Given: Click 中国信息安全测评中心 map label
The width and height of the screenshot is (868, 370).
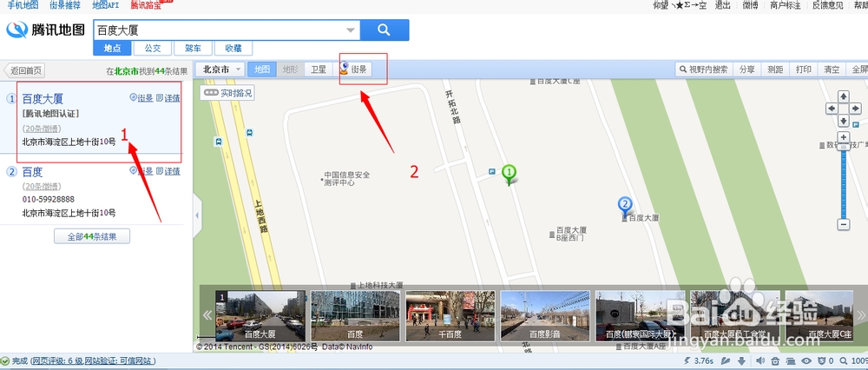Looking at the screenshot, I should [347, 178].
